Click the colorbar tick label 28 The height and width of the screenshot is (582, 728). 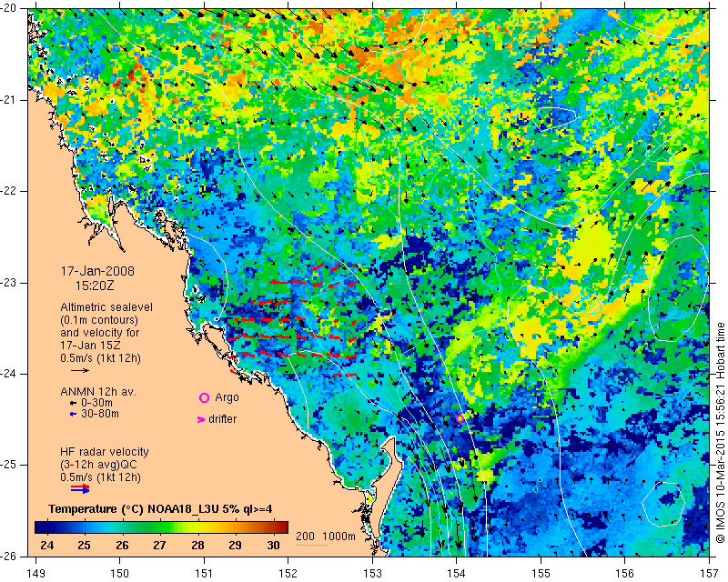[x=197, y=545]
